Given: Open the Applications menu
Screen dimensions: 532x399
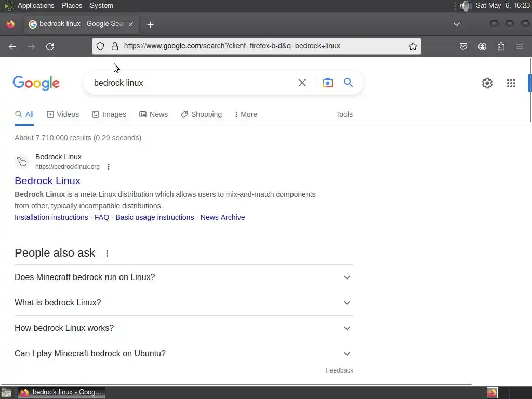Looking at the screenshot, I should click(x=36, y=6).
